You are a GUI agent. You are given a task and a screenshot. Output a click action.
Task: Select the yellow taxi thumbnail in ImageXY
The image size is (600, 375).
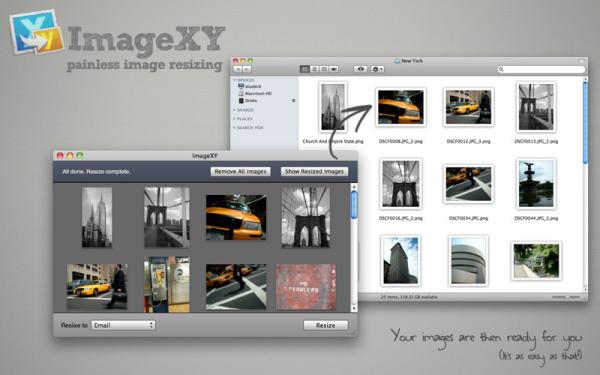236,217
